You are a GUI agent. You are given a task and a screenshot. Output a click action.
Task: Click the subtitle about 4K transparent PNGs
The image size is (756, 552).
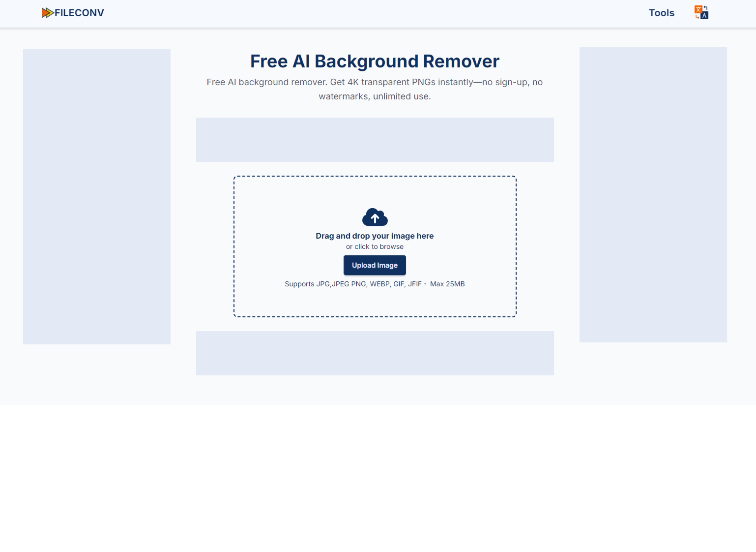tap(375, 89)
